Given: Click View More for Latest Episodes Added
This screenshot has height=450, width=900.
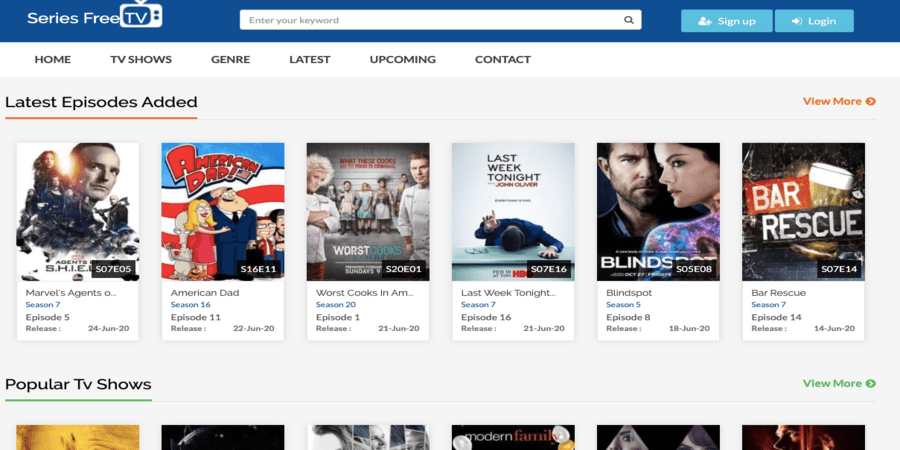Looking at the screenshot, I should tap(839, 102).
